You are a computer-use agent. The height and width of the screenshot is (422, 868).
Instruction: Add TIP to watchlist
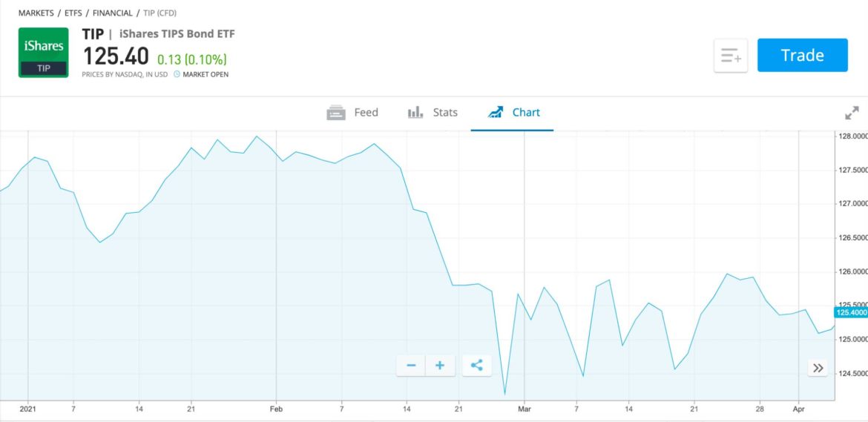point(731,56)
